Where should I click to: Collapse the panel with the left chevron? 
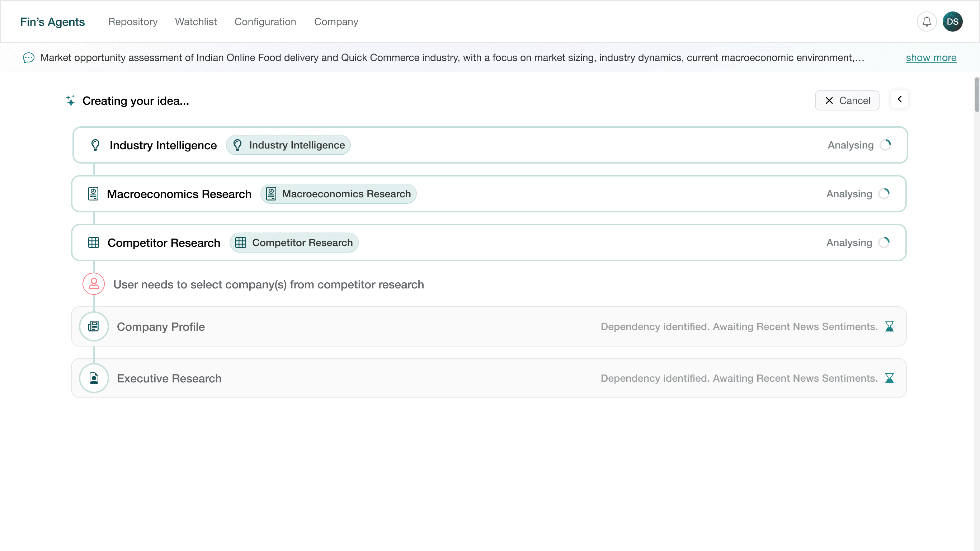tap(900, 99)
